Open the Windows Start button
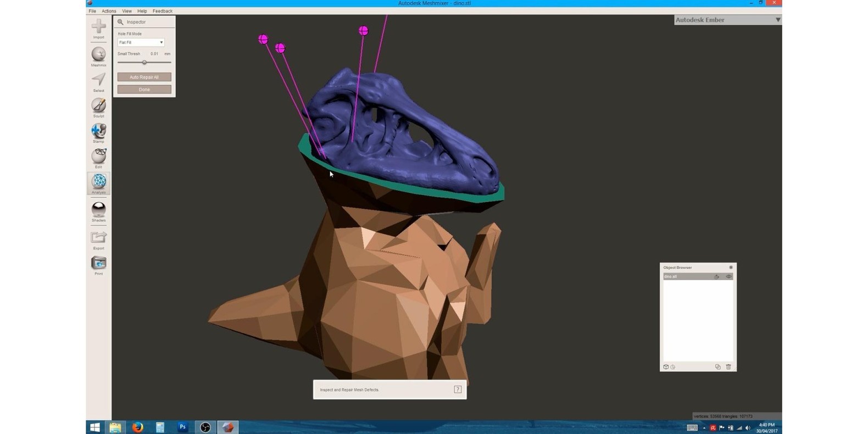This screenshot has width=868, height=434. [94, 427]
